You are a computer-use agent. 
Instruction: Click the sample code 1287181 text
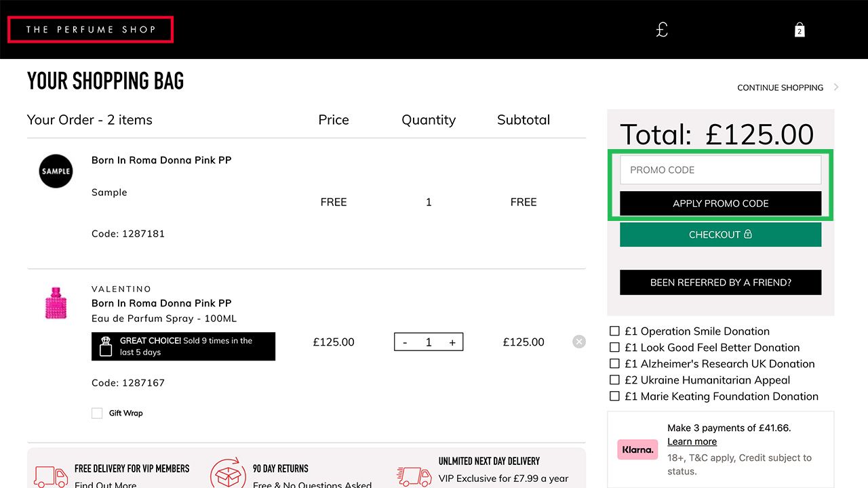coord(128,234)
